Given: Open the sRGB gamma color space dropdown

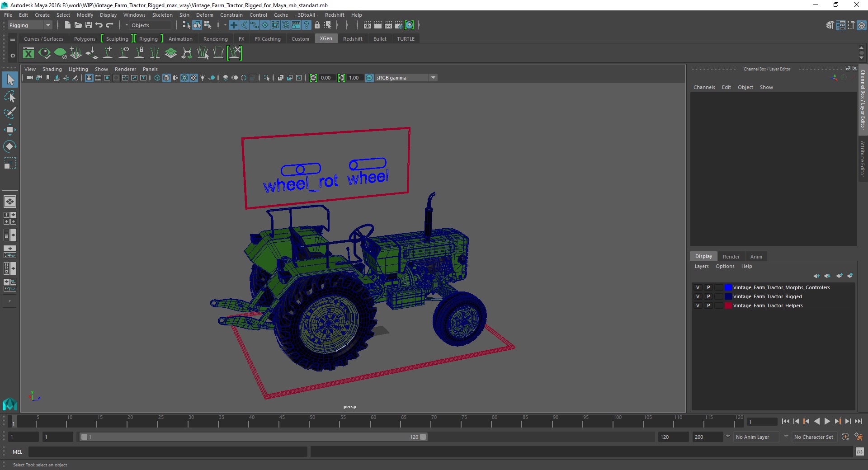Looking at the screenshot, I should click(406, 78).
